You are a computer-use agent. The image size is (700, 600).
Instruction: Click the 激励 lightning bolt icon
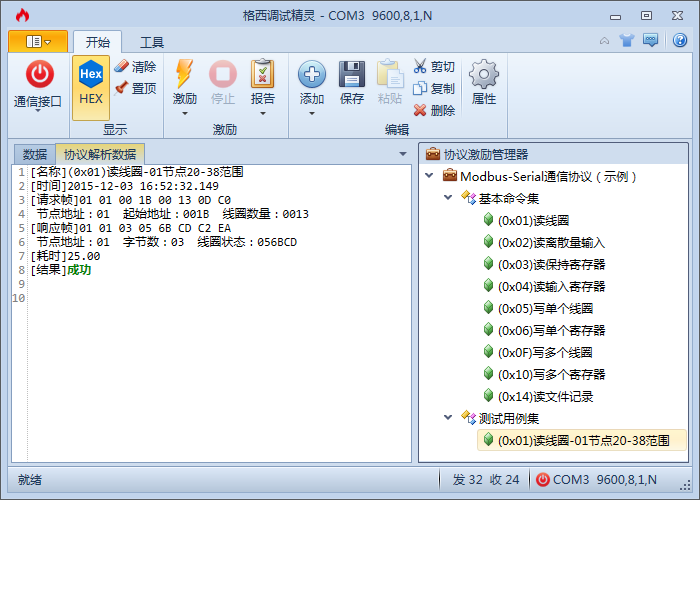[x=184, y=74]
